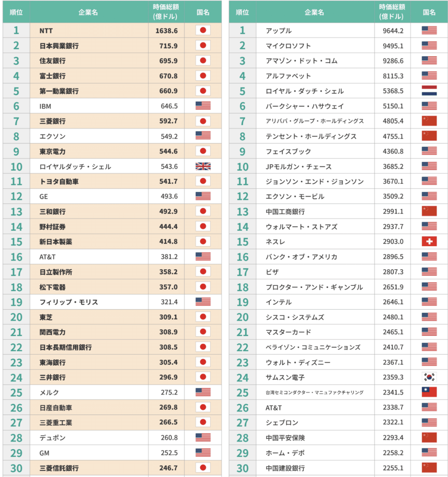
Task: Click the ウォルト・ディズニー company name
Action: pyautogui.click(x=298, y=362)
